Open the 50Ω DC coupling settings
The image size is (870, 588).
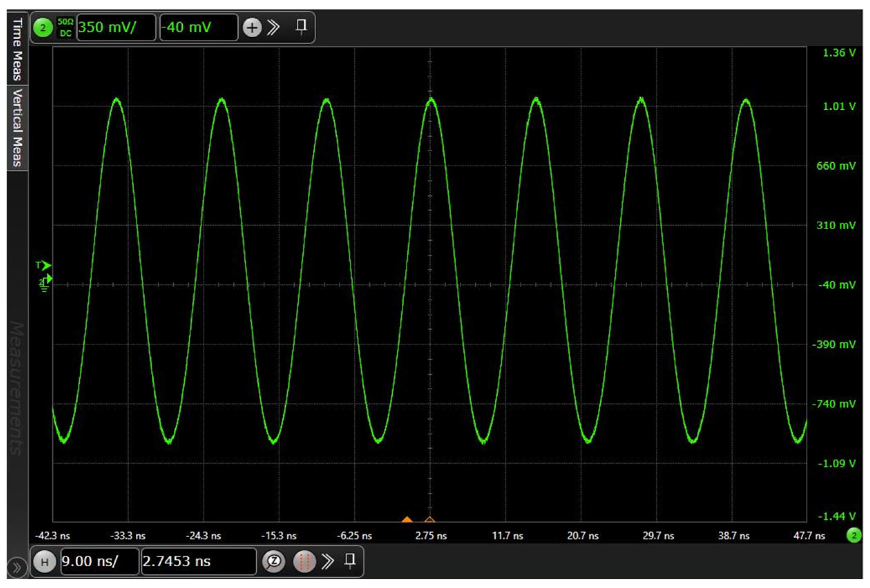coord(65,27)
